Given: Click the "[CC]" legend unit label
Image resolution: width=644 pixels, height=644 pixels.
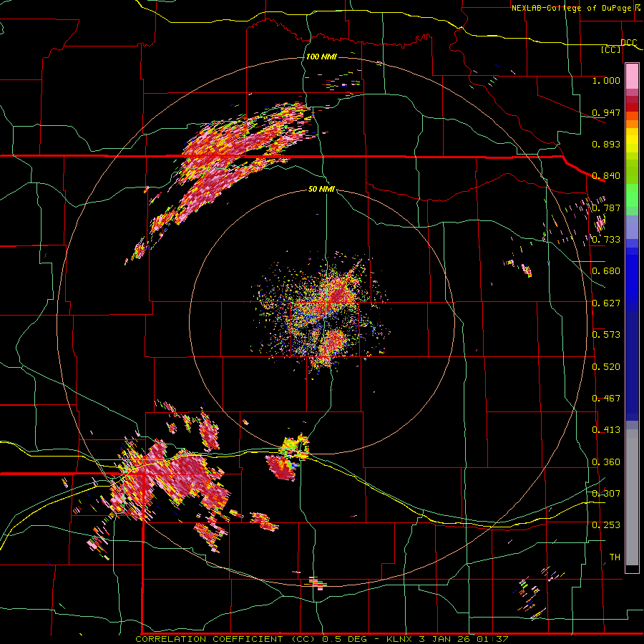Looking at the screenshot, I should point(611,49).
